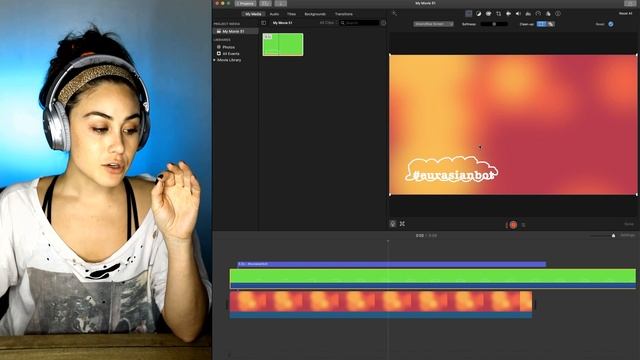640x360 pixels.
Task: Open the color balance tool
Action: tap(478, 13)
